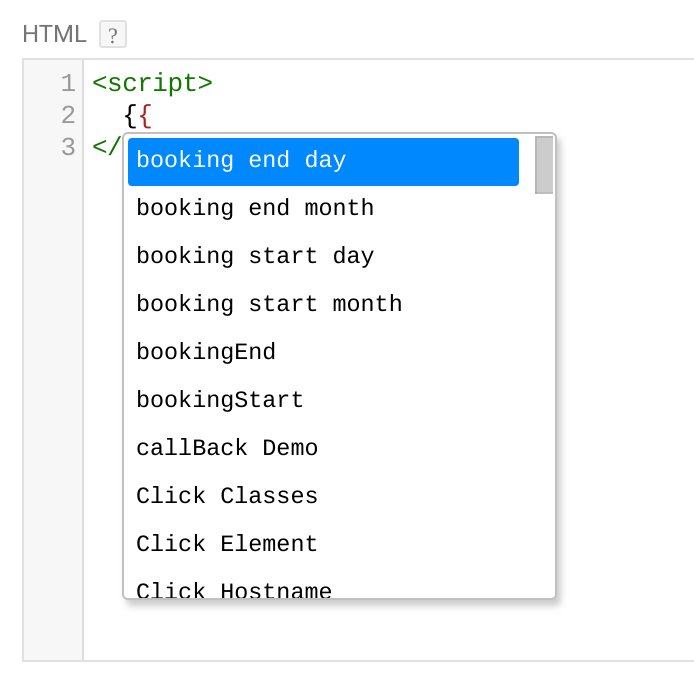Choose 'booking start month' from variable list

tap(323, 305)
